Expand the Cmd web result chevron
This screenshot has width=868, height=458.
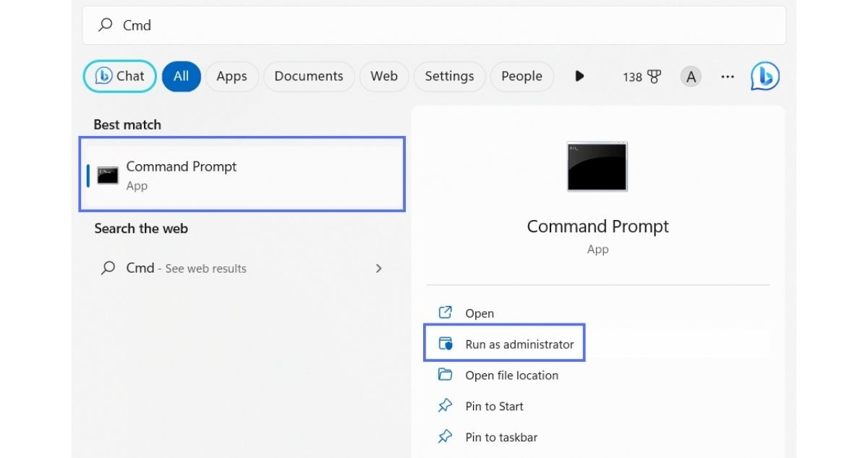click(378, 268)
